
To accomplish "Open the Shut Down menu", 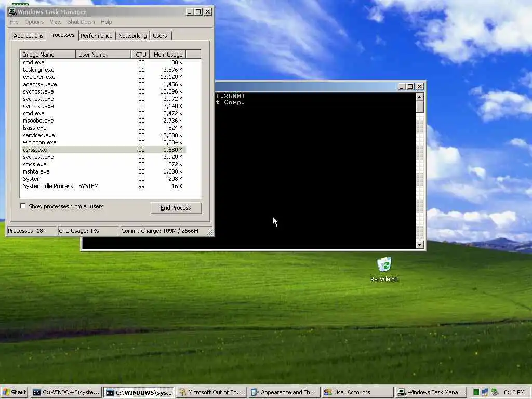I will [x=81, y=22].
